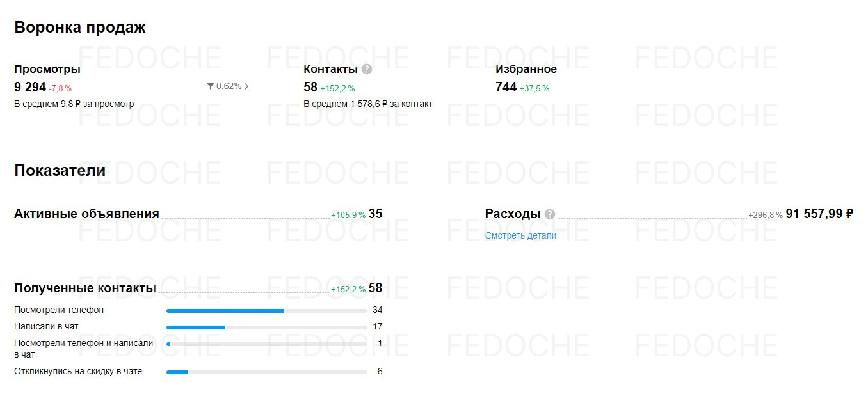868x403 pixels.
Task: Select the Избранное count 744
Action: (506, 87)
